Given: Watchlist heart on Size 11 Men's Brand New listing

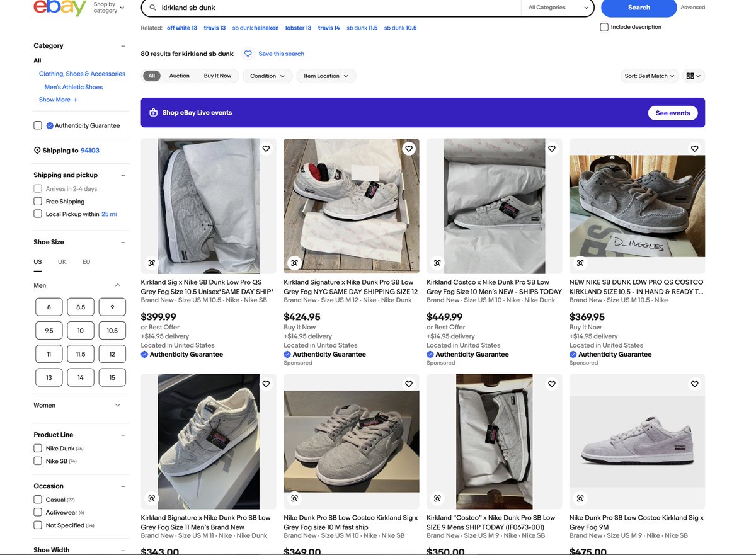Looking at the screenshot, I should pyautogui.click(x=266, y=384).
